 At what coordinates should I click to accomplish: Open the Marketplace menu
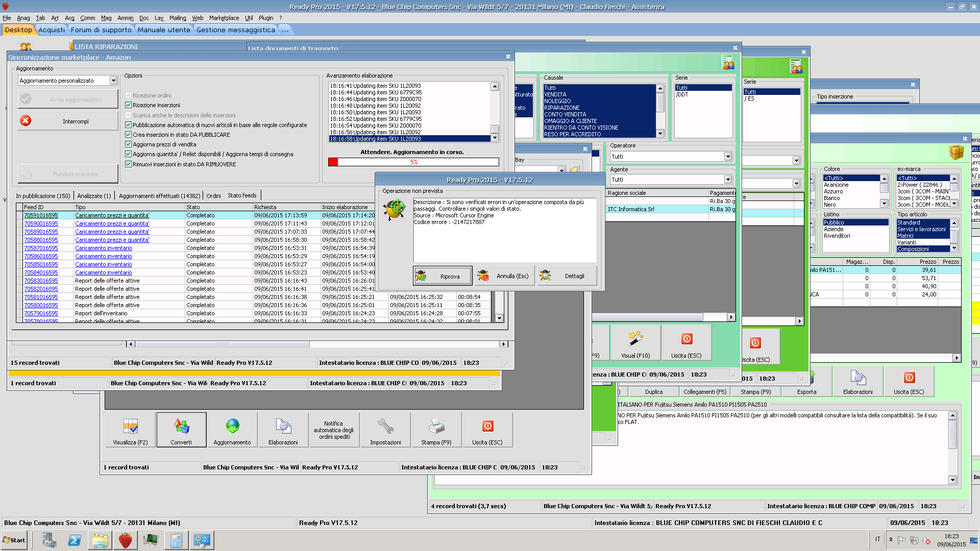pos(224,18)
